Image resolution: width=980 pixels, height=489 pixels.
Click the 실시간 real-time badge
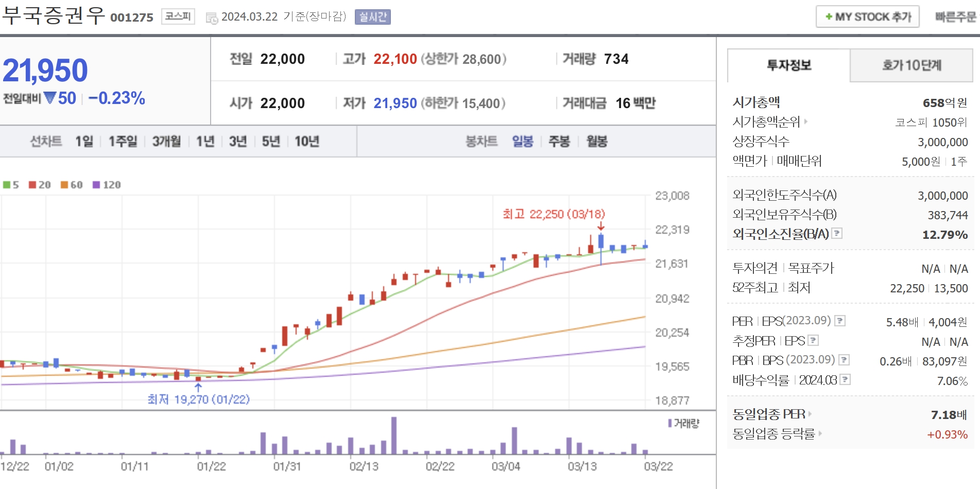(x=373, y=17)
